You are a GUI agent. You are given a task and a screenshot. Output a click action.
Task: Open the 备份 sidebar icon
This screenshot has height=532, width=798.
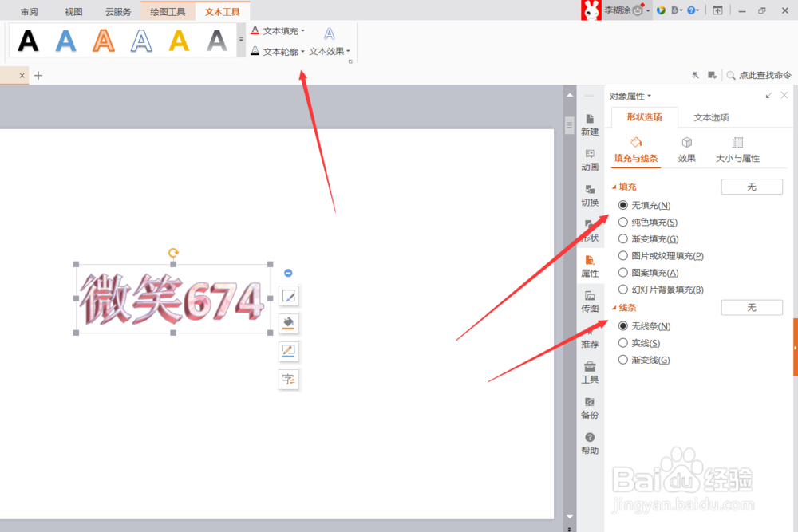click(590, 408)
